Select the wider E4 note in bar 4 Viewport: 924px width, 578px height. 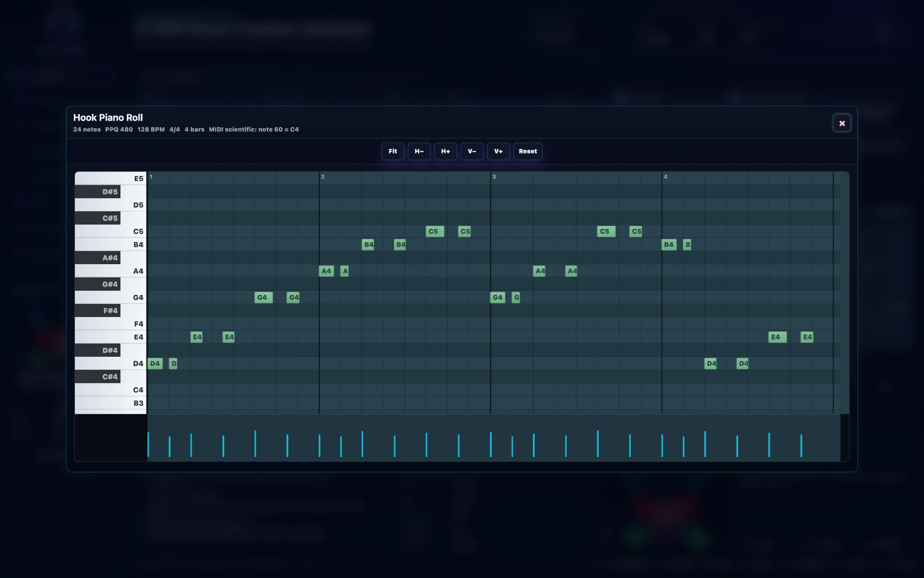coord(777,337)
